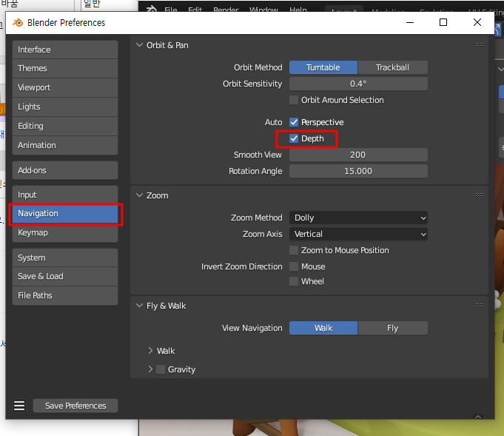Click Fly & Walk panel drag handle
504x436 pixels.
[x=480, y=306]
